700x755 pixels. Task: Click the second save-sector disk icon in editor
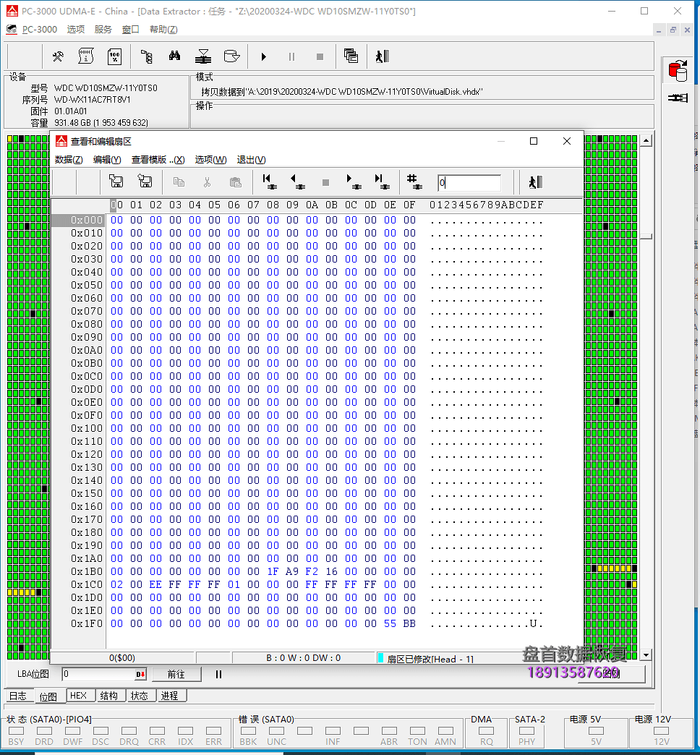(x=145, y=182)
